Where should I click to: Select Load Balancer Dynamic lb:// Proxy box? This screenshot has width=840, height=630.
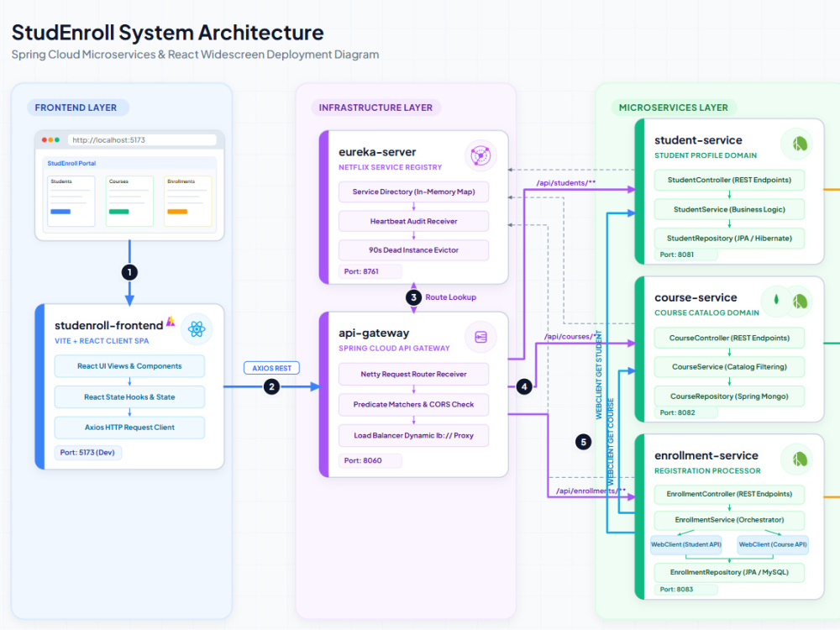[413, 435]
